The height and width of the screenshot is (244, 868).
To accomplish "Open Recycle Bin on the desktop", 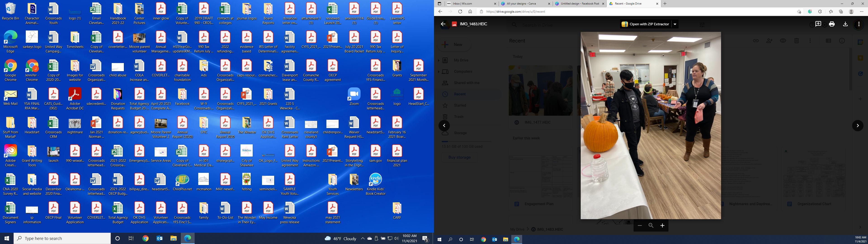I will tap(10, 12).
